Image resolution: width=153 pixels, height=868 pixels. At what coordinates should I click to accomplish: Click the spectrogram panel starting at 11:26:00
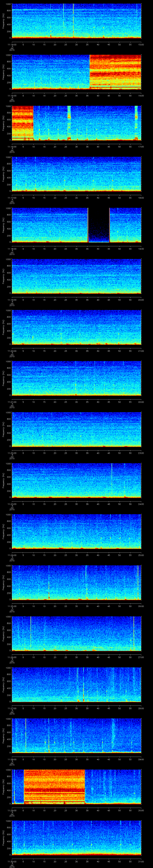(x=76, y=633)
